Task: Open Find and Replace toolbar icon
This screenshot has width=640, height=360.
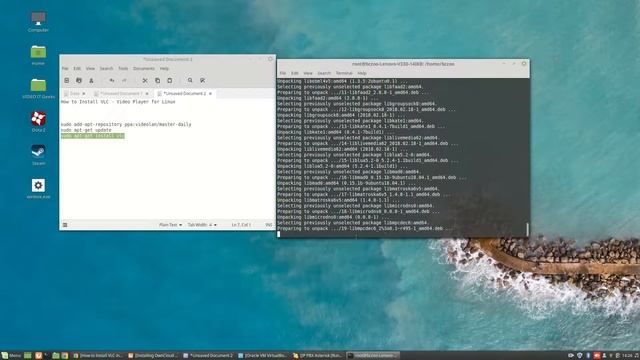Action: pos(202,80)
